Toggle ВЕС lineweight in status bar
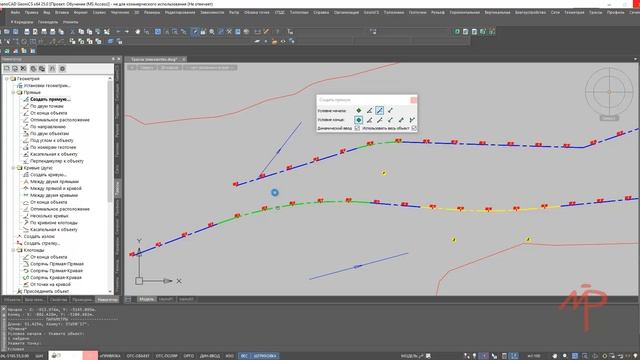 click(244, 356)
